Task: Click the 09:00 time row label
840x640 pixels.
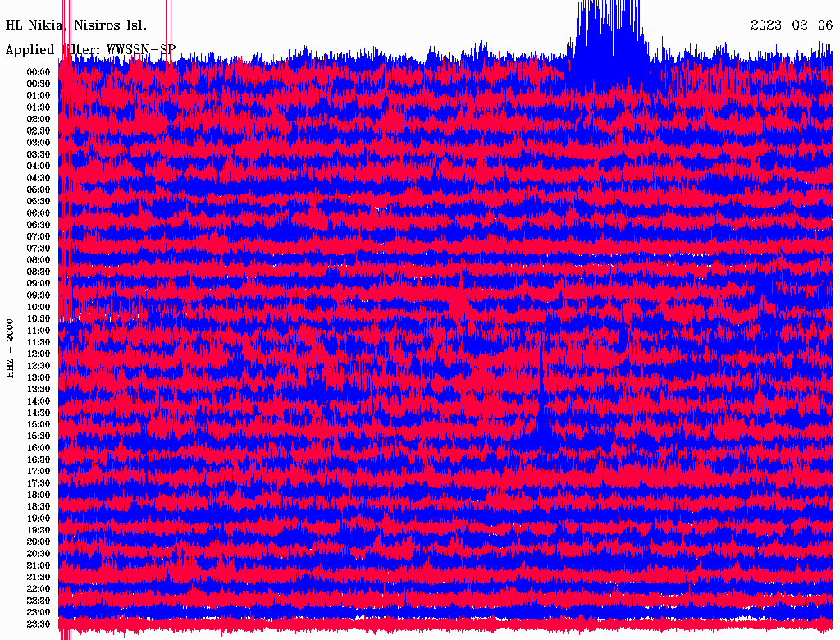Action: click(x=39, y=284)
